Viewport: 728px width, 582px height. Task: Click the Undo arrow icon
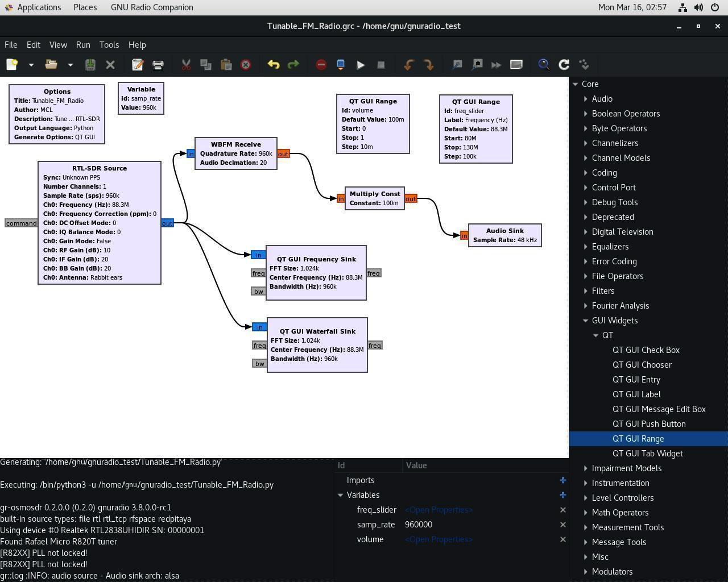coord(274,65)
